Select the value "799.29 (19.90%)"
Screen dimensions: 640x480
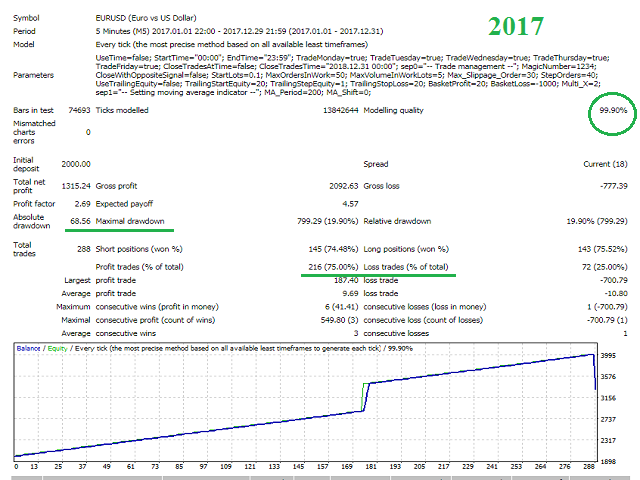click(x=327, y=221)
